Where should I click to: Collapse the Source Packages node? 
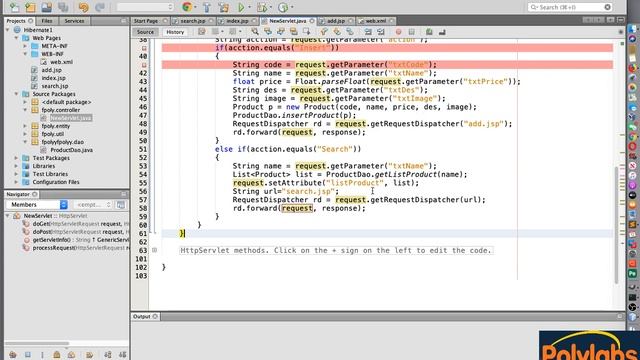16,94
